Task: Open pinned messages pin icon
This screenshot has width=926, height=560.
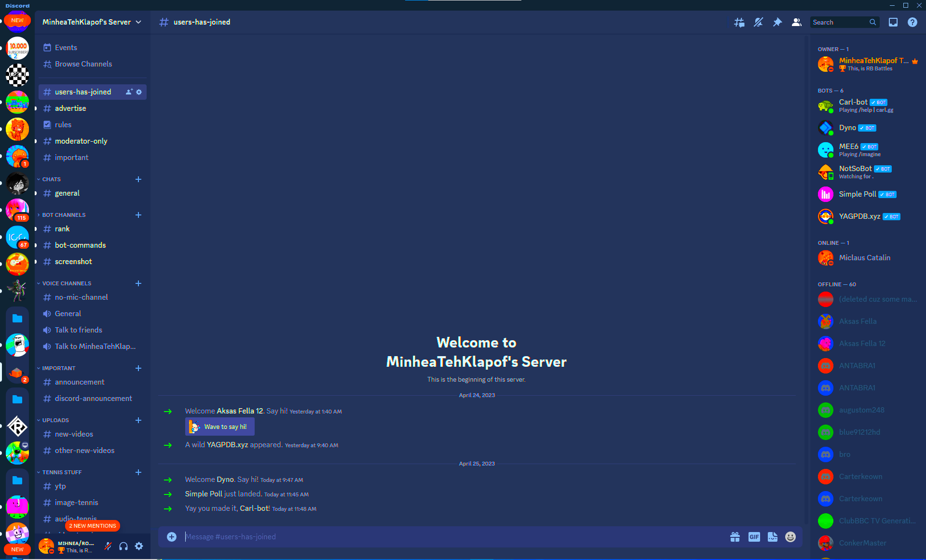Action: [777, 22]
